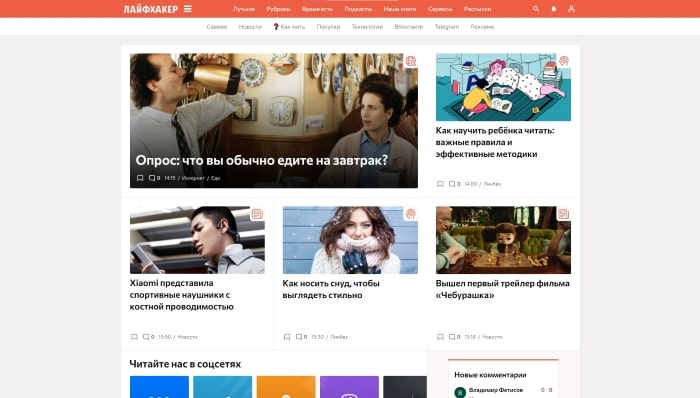Viewport: 700px width, 398px height.
Task: Click commenter name Владимир Фетисов
Action: tap(496, 390)
